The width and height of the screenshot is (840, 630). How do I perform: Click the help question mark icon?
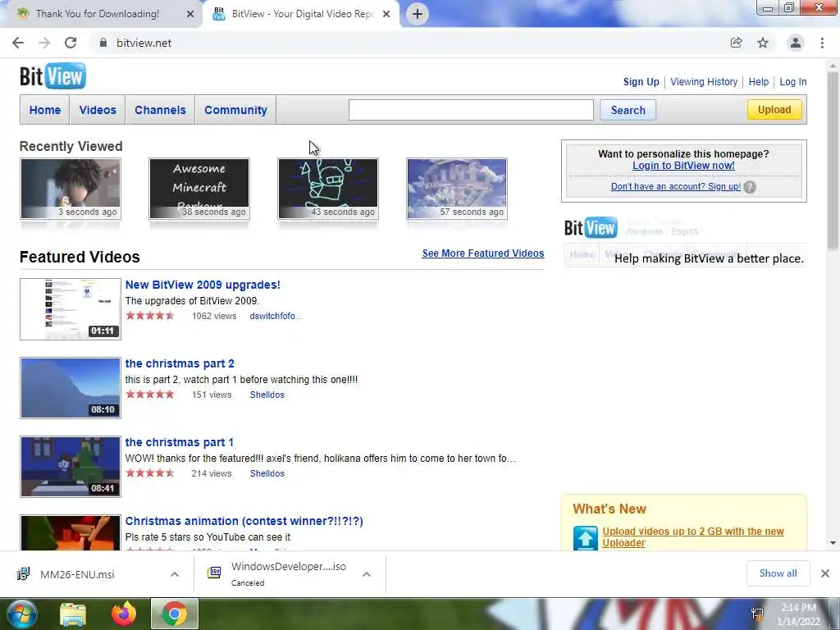point(750,187)
